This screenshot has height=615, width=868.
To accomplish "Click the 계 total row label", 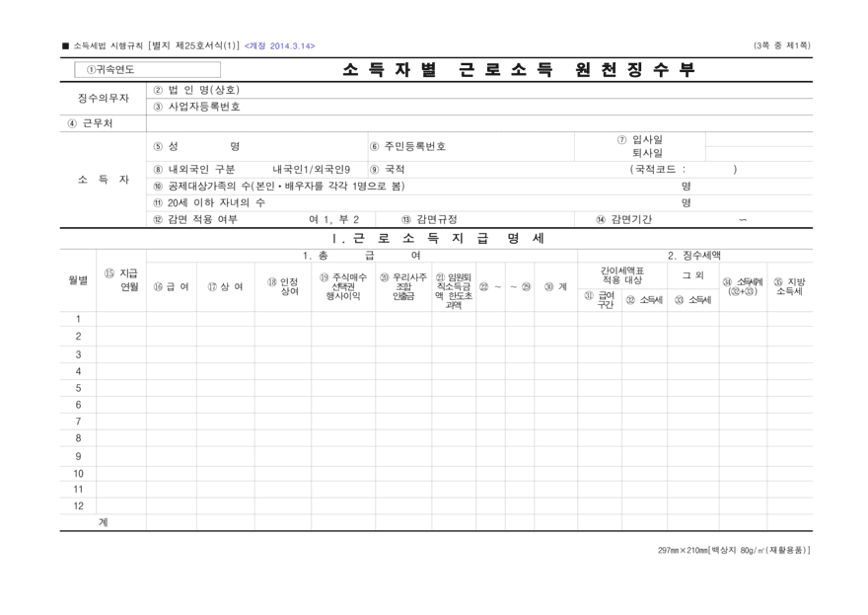I will click(x=103, y=522).
